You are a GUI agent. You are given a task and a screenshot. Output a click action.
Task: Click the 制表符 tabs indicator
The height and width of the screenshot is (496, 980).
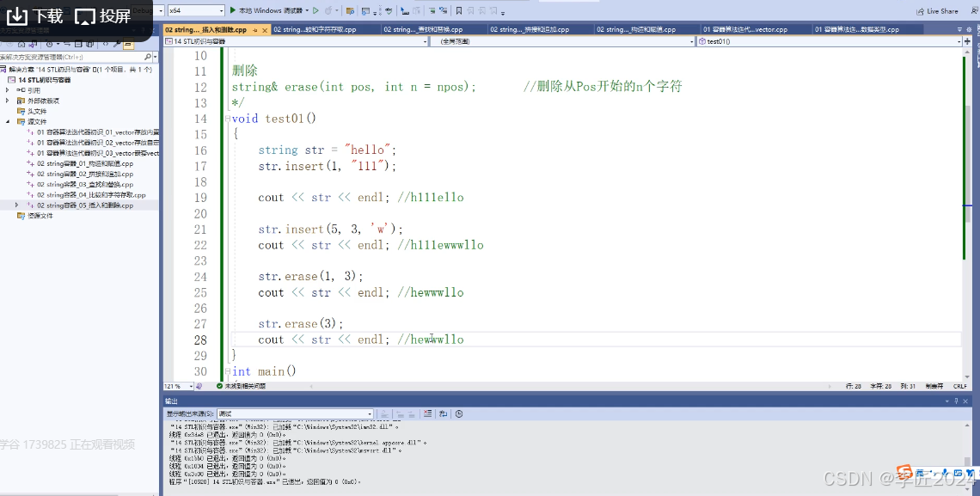934,386
